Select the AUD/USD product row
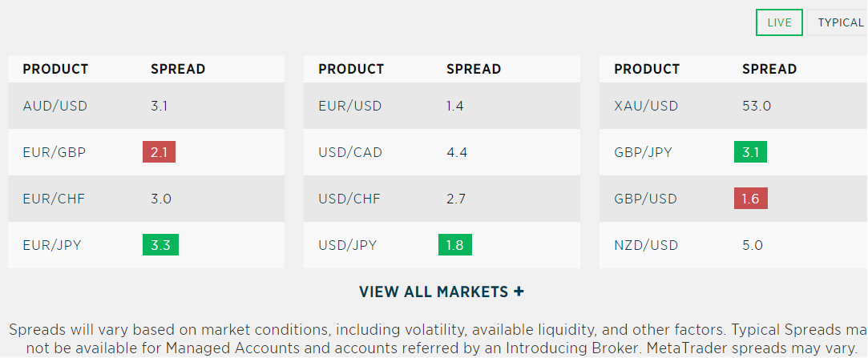Screen dimensions: 868x358 (146, 106)
